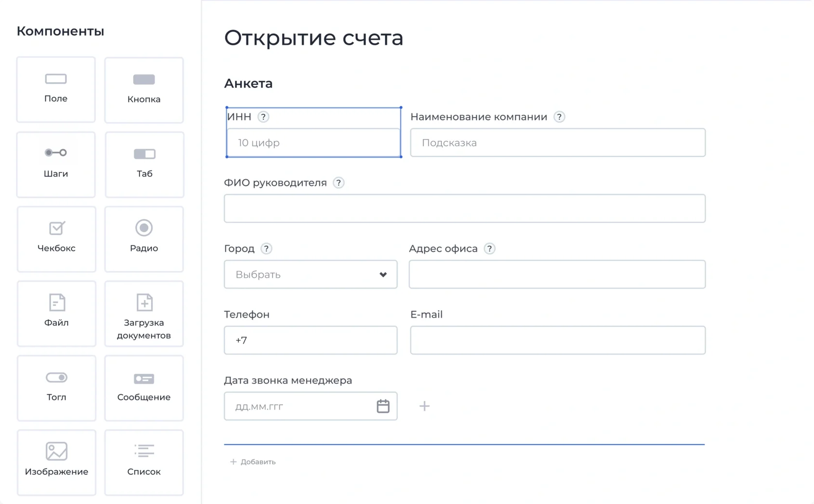Viewport: 814px width, 504px height.
Task: Show help hint for Адрес офиса
Action: coord(489,248)
